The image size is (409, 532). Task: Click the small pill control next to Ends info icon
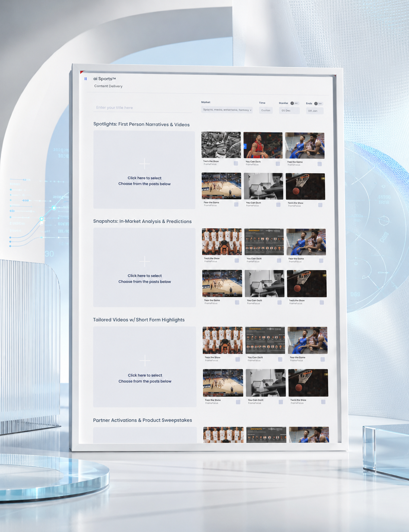[320, 104]
